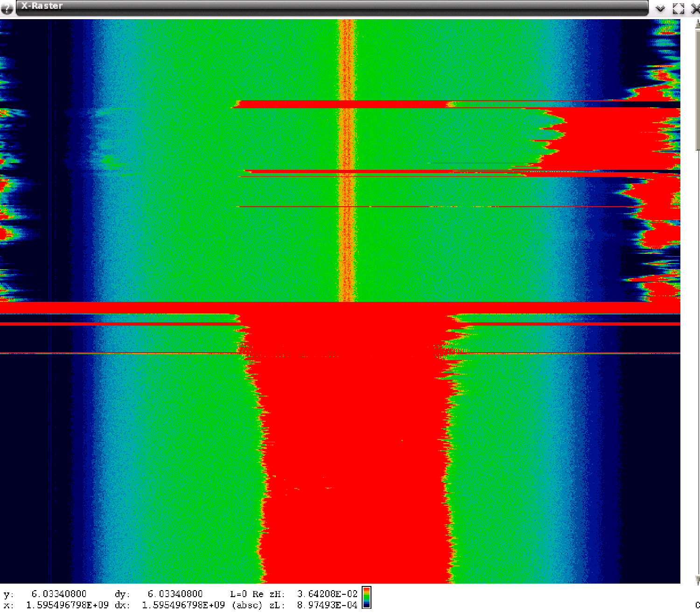The width and height of the screenshot is (700, 613).
Task: Click the x coordinate readout value
Action: click(67, 605)
